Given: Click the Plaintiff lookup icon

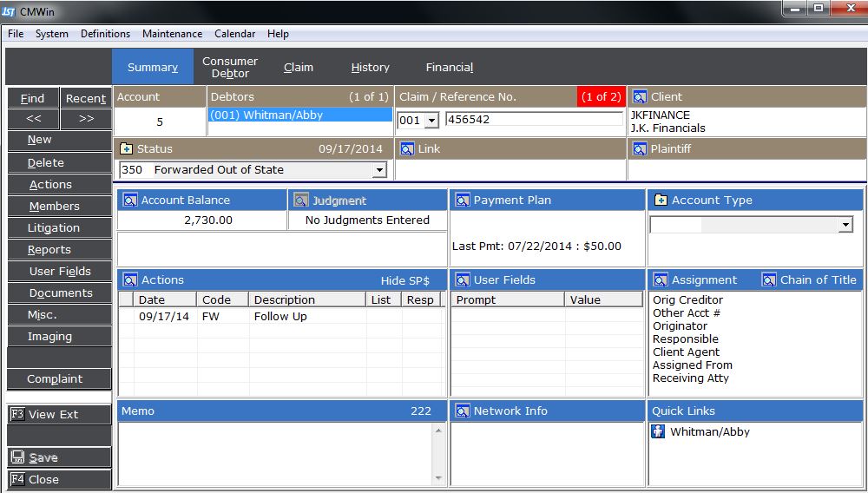Looking at the screenshot, I should click(639, 149).
